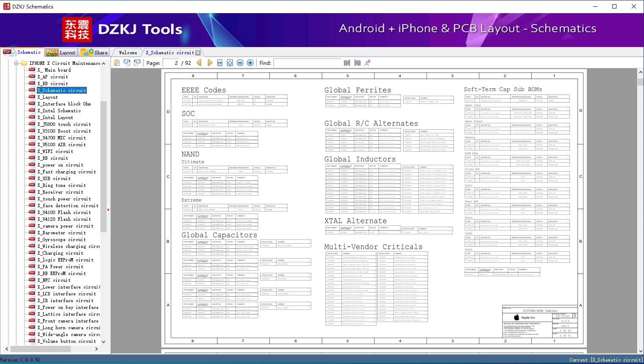Close the X_Schematic circuit tab

(198, 53)
